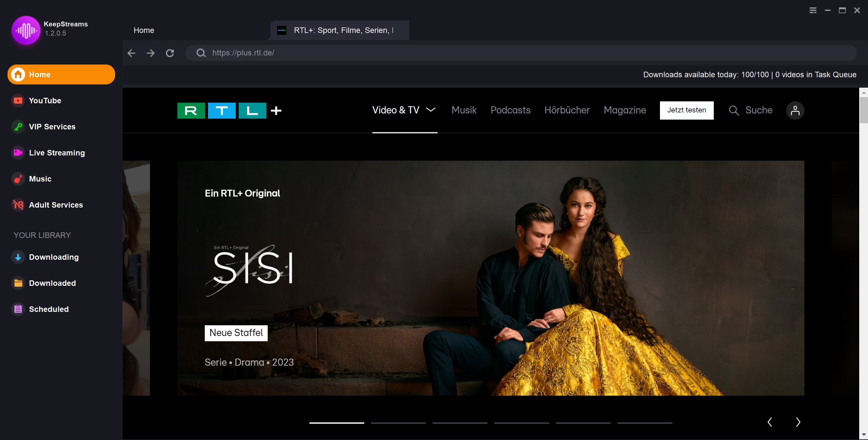Open the Podcasts menu item

tap(510, 110)
